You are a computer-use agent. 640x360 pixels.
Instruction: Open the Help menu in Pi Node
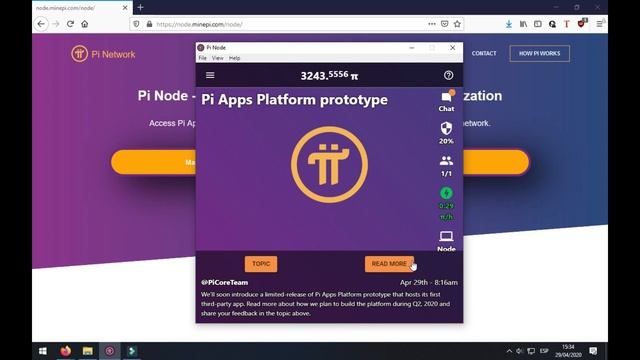tap(234, 58)
